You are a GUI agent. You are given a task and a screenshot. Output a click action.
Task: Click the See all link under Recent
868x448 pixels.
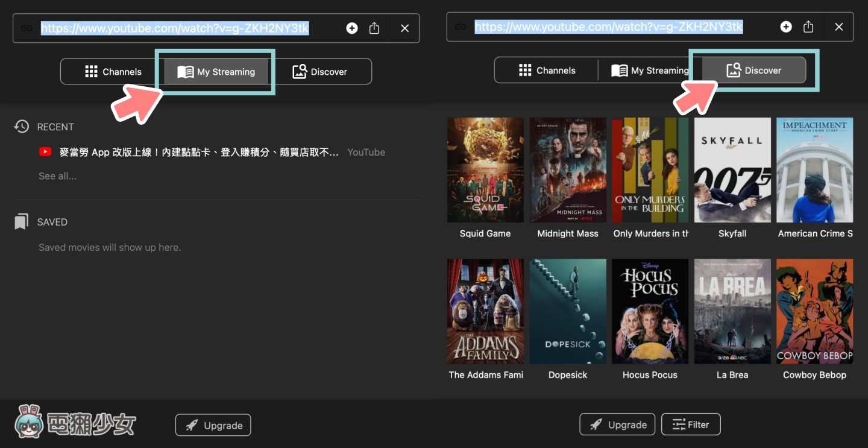(58, 175)
